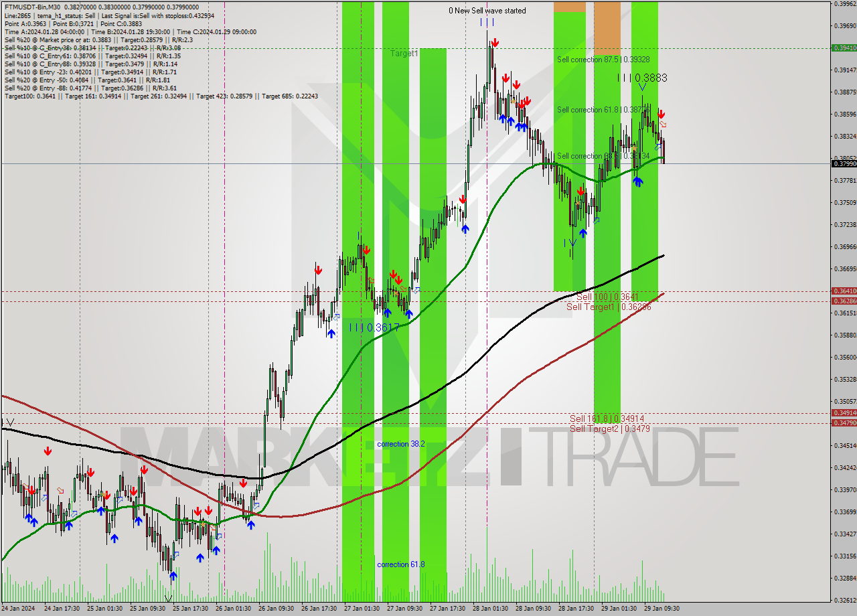857x616 pixels.
Task: Click the 'Sell Target2 | 0.3479' label
Action: pos(609,429)
